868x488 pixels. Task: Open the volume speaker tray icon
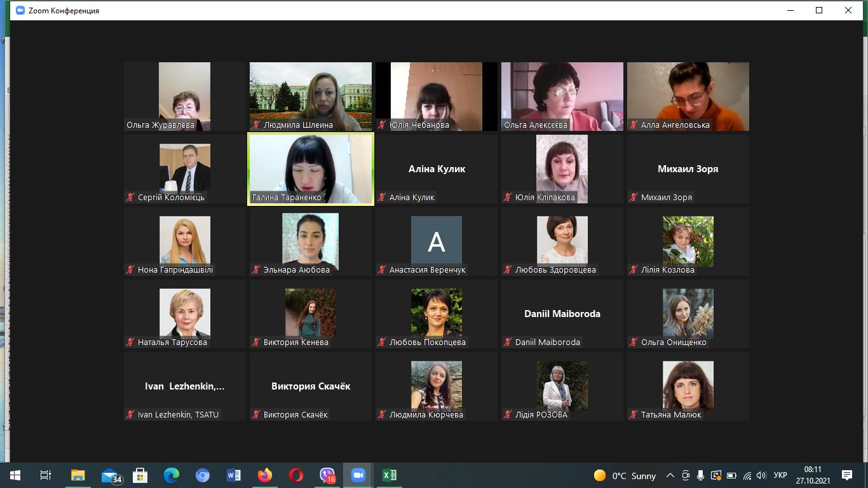coord(761,475)
